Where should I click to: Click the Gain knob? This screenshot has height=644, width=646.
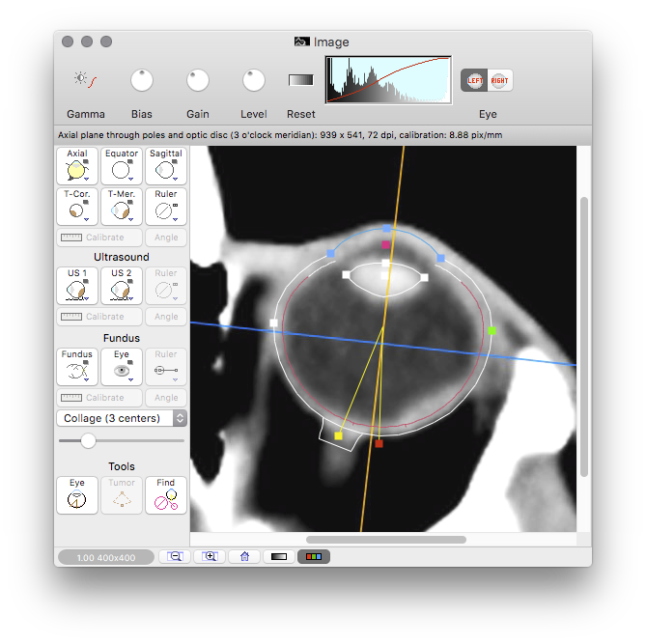click(198, 80)
